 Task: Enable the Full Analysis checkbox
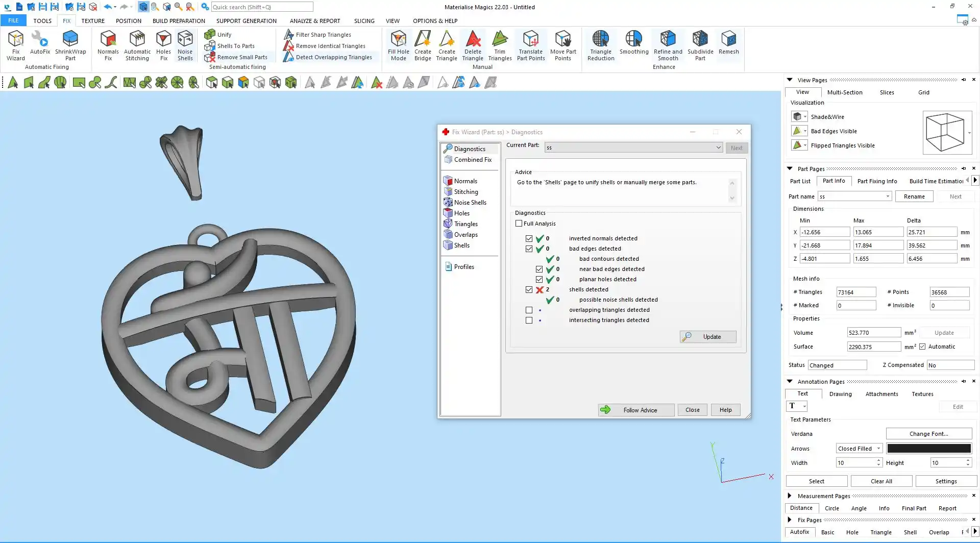tap(519, 224)
